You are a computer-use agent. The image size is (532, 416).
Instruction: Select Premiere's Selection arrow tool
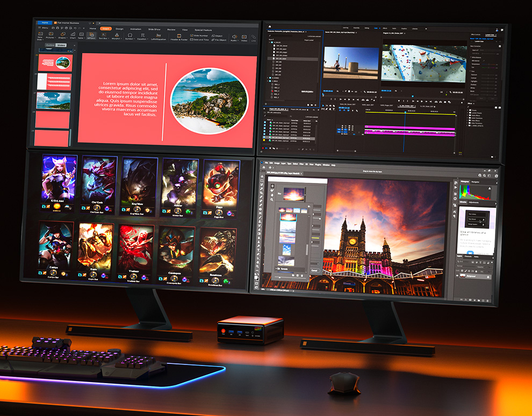coord(323,105)
